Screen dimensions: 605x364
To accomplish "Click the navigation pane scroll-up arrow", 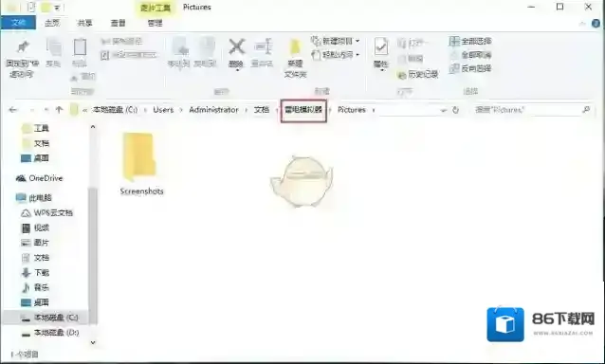I will point(93,126).
